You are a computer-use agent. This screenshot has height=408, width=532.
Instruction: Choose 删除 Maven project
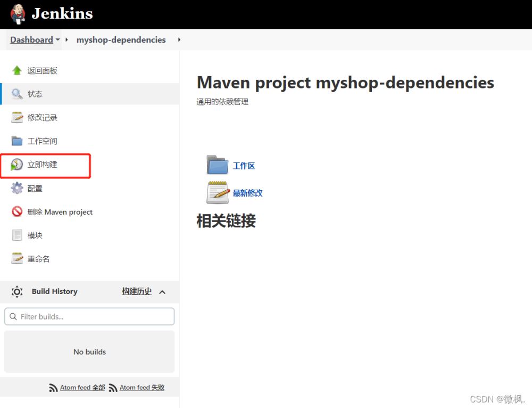(x=60, y=212)
